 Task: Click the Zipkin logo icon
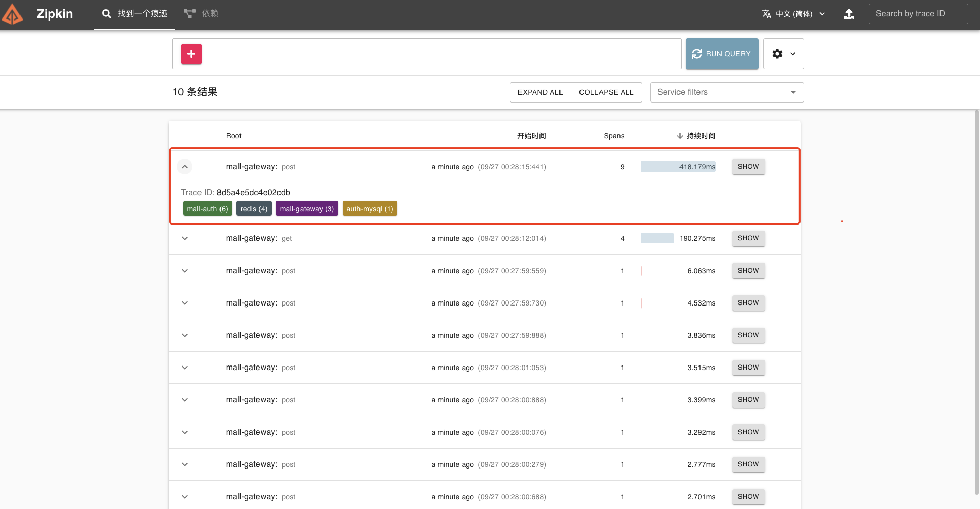click(12, 14)
